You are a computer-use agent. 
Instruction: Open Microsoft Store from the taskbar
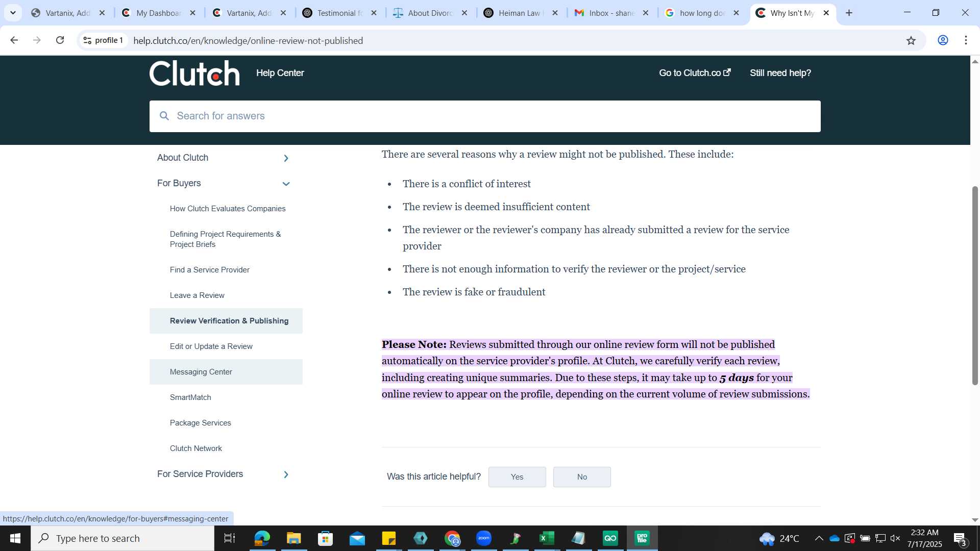coord(325,538)
